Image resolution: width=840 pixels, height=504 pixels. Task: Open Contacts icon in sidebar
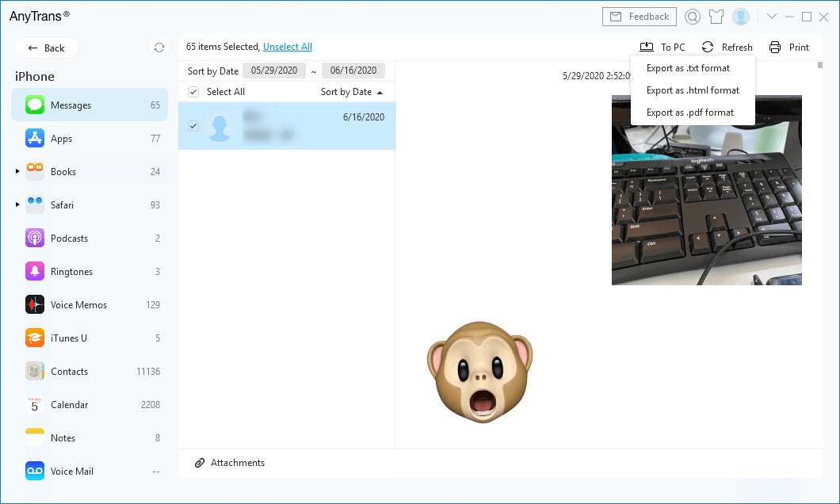pyautogui.click(x=35, y=371)
